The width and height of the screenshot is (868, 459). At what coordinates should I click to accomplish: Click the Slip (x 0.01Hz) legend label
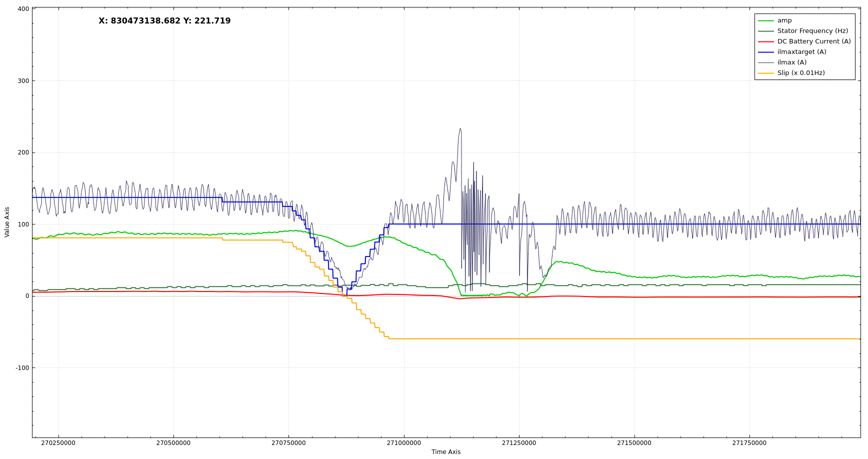pyautogui.click(x=800, y=73)
